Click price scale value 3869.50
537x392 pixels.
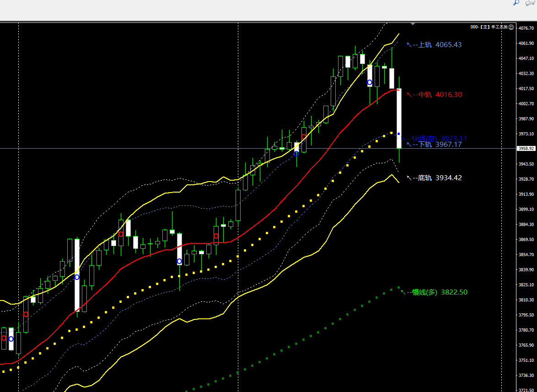point(526,239)
